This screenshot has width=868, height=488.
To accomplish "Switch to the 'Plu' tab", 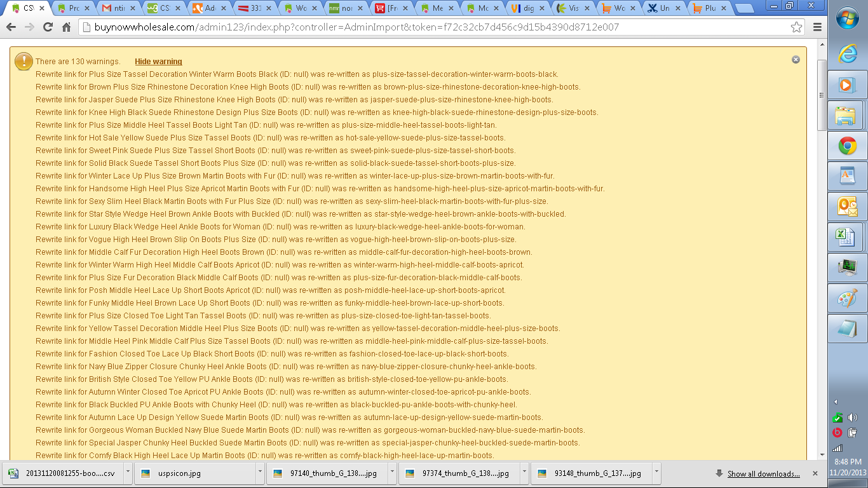I will (x=710, y=9).
